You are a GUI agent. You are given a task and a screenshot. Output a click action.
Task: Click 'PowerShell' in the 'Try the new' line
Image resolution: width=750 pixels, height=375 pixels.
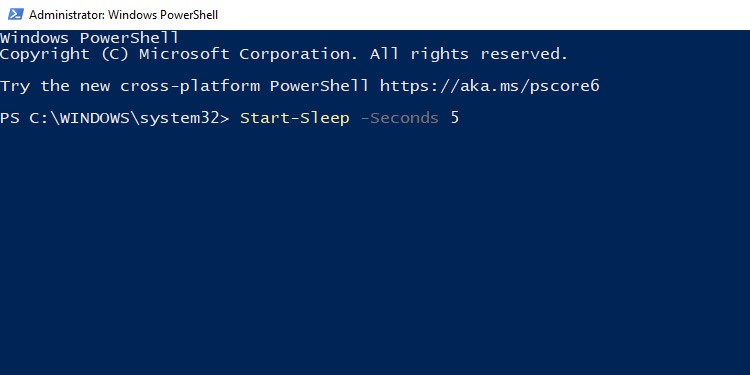pos(320,87)
